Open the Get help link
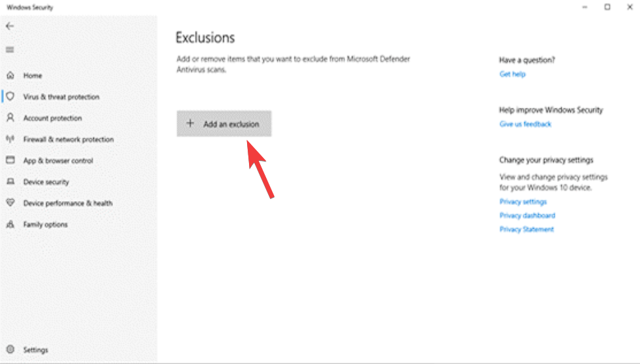The width and height of the screenshot is (640, 364). (x=513, y=74)
